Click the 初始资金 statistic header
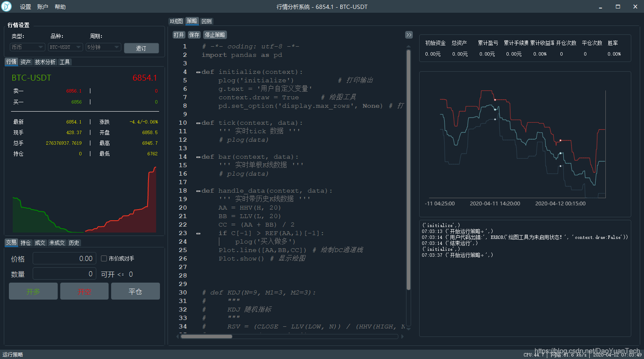 click(x=435, y=43)
